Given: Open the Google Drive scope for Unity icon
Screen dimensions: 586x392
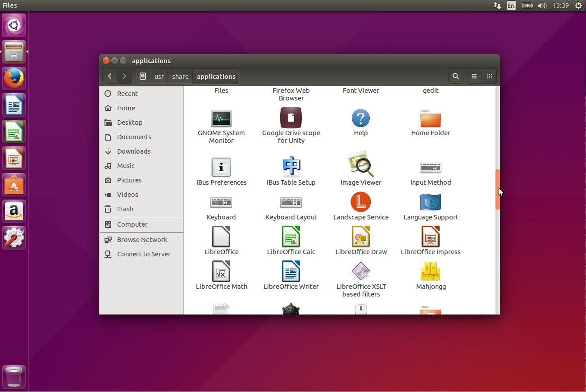Looking at the screenshot, I should tap(291, 118).
